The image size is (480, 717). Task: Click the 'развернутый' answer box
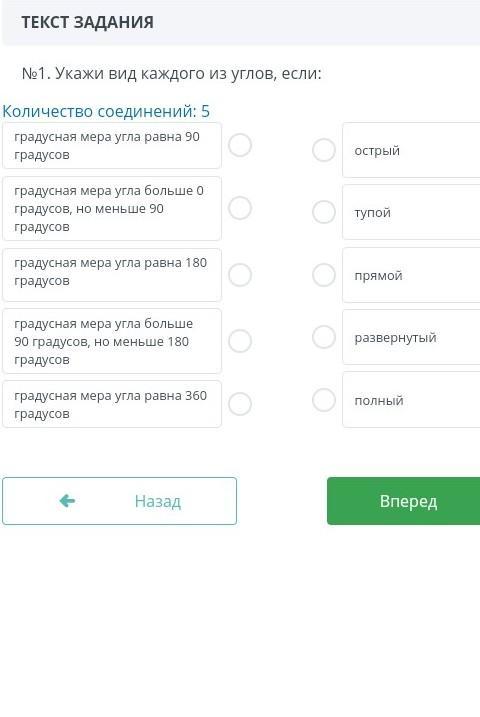click(x=411, y=337)
